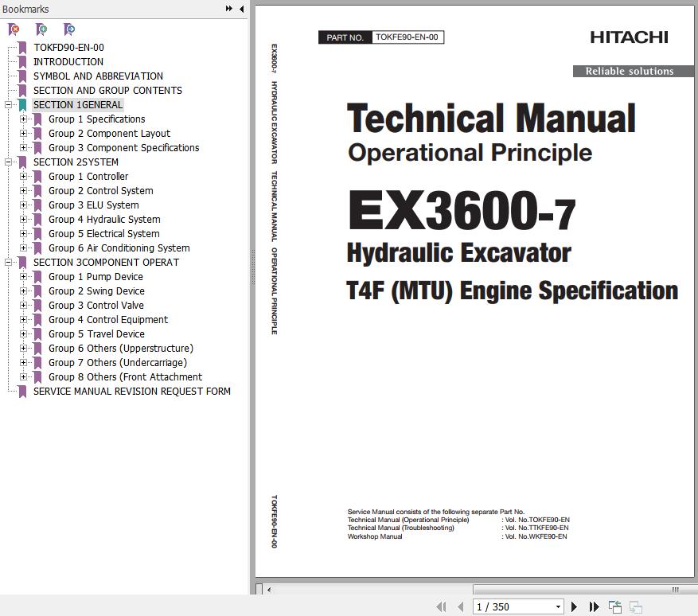Collapse SECTION 1GENERAL tree node
The image size is (698, 616).
point(9,105)
